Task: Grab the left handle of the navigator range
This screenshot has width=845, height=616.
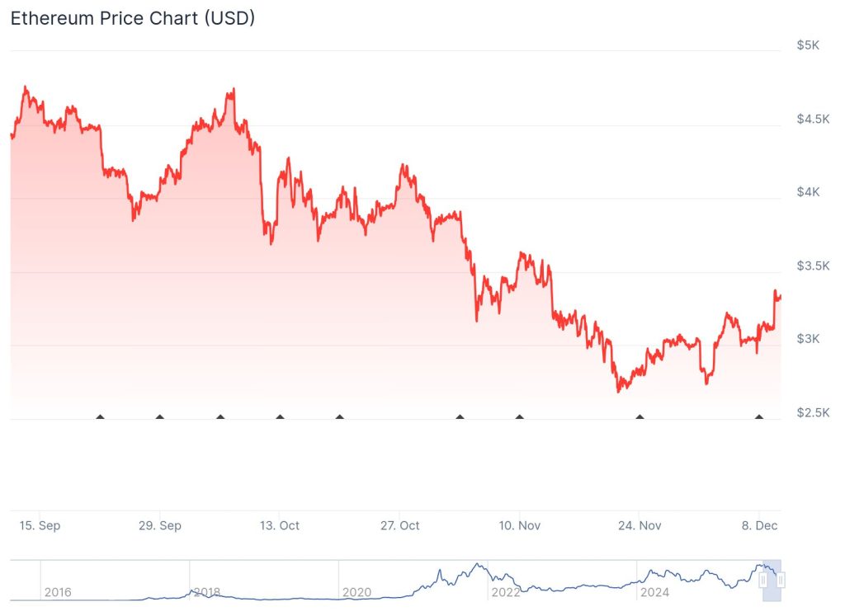Action: pyautogui.click(x=763, y=581)
